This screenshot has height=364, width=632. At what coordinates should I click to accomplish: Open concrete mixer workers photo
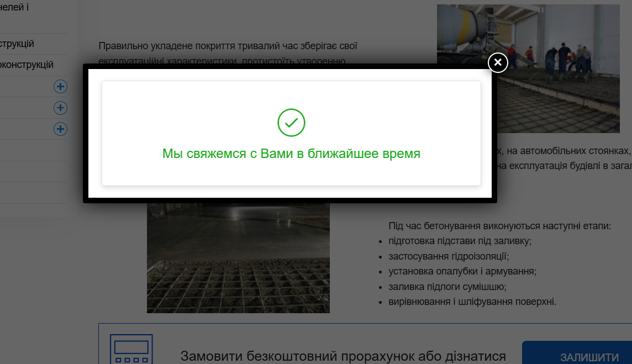[528, 69]
